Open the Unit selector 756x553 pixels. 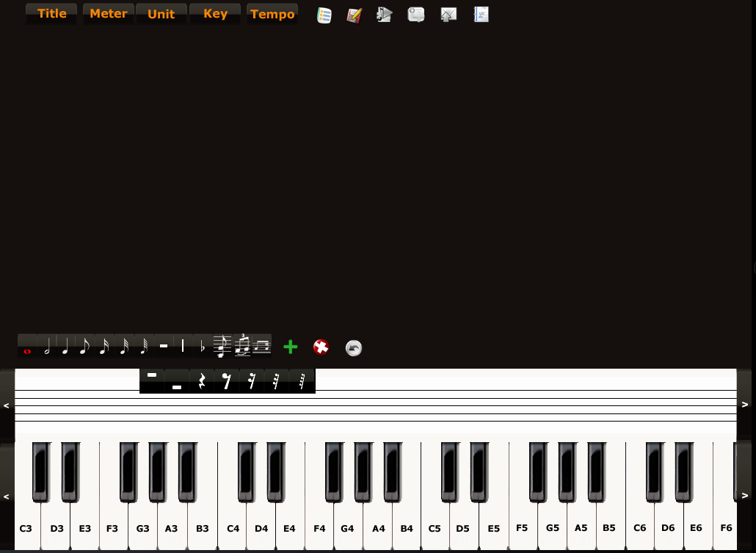pyautogui.click(x=161, y=13)
